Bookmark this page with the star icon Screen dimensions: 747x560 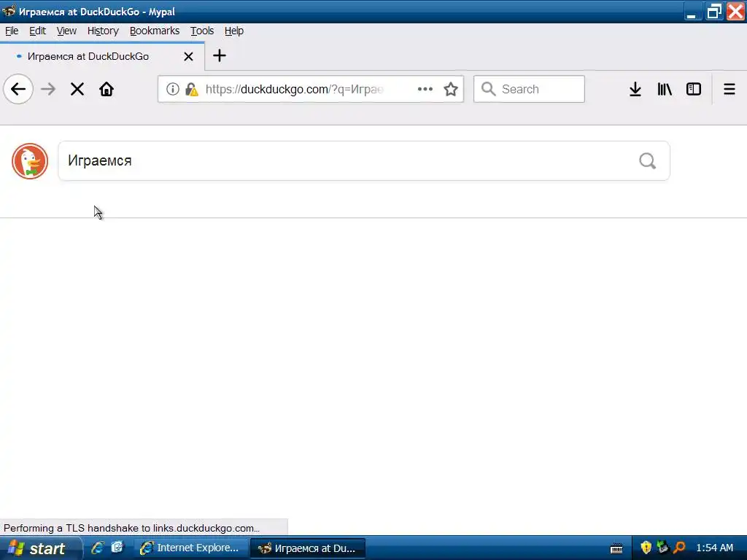click(x=451, y=89)
